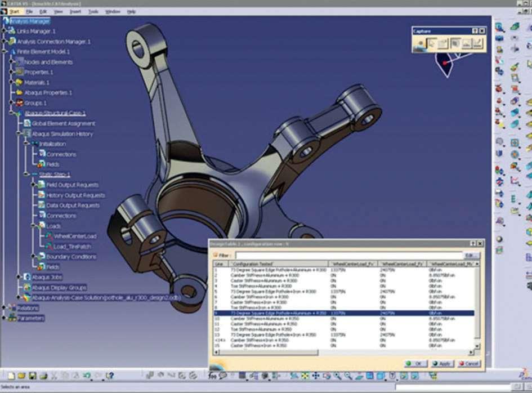Click the Filter icon in design table dialog

click(215, 255)
